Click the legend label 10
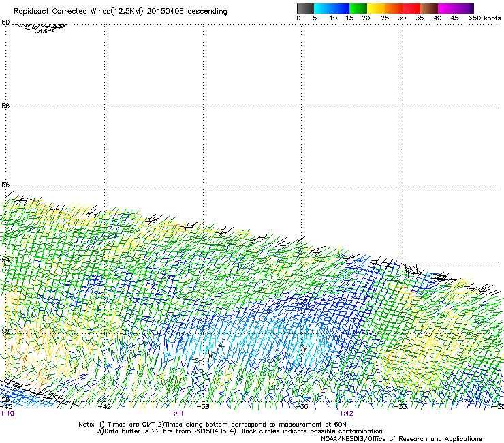The height and width of the screenshot is (443, 504). (333, 18)
